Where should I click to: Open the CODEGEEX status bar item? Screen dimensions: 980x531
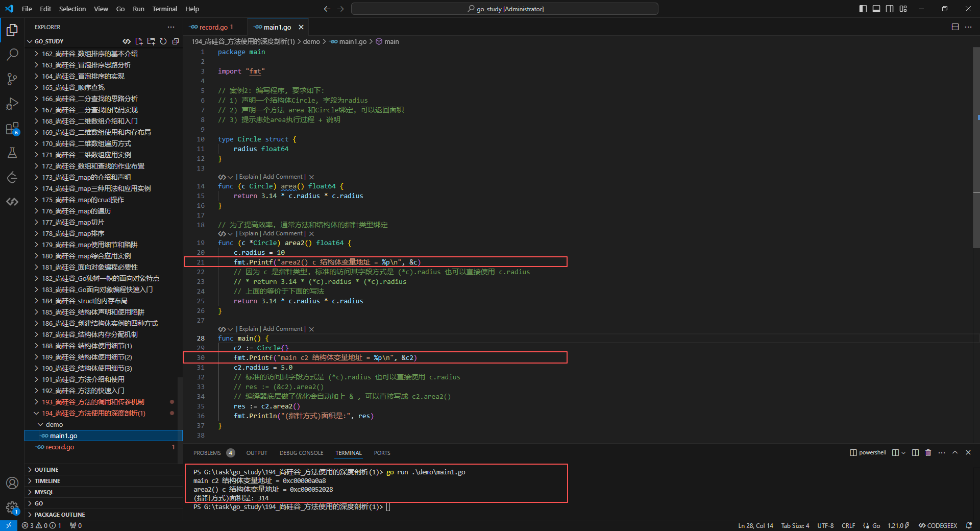938,525
